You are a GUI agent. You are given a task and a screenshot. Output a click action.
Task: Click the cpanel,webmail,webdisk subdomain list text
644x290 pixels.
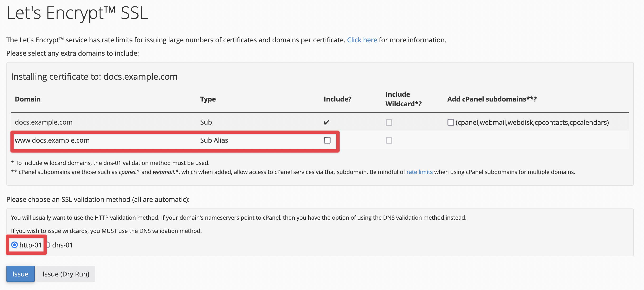532,122
